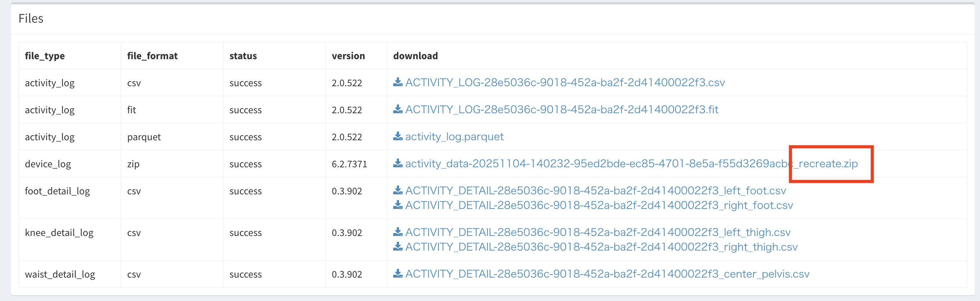Download the activity_log.parquet file link
The width and height of the screenshot is (980, 301).
pyautogui.click(x=454, y=137)
